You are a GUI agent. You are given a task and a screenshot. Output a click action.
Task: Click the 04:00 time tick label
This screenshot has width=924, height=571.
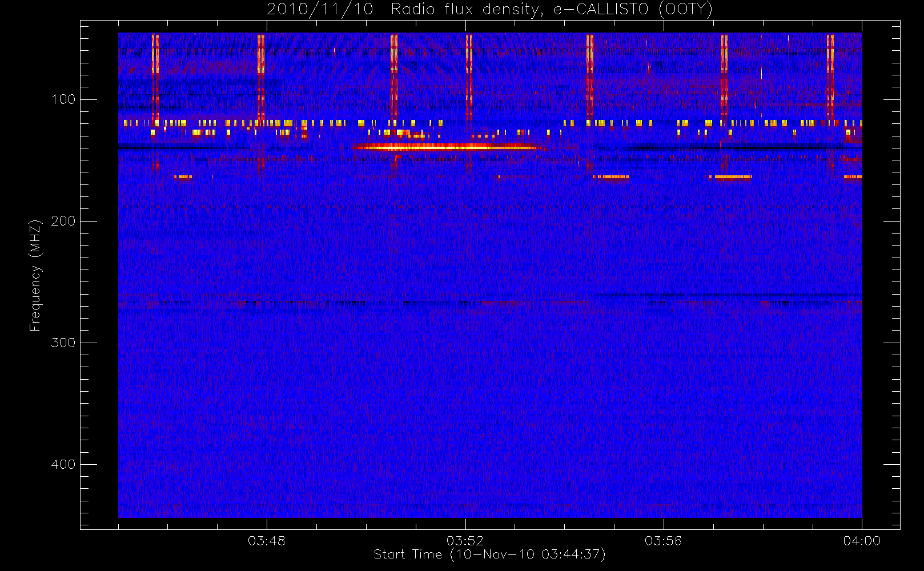(862, 541)
